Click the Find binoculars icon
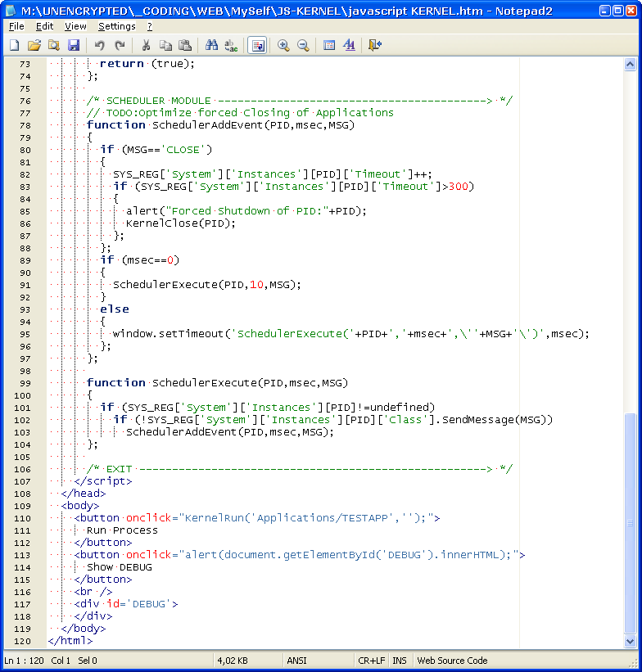This screenshot has width=642, height=672. tap(211, 45)
